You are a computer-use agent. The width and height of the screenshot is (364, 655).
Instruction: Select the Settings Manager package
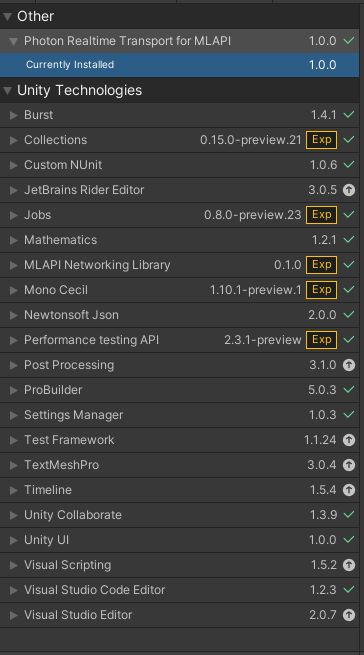(x=179, y=415)
